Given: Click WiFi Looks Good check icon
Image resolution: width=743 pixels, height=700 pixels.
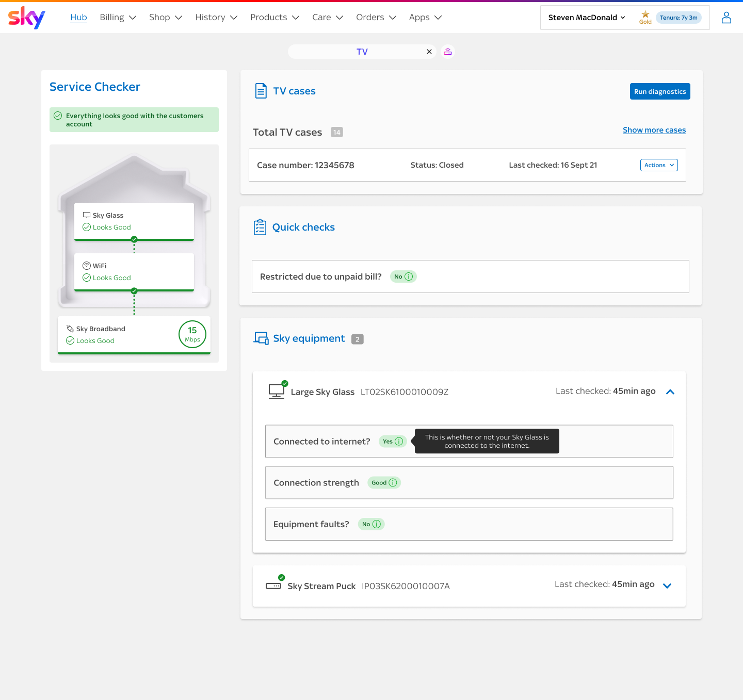Looking at the screenshot, I should point(87,278).
